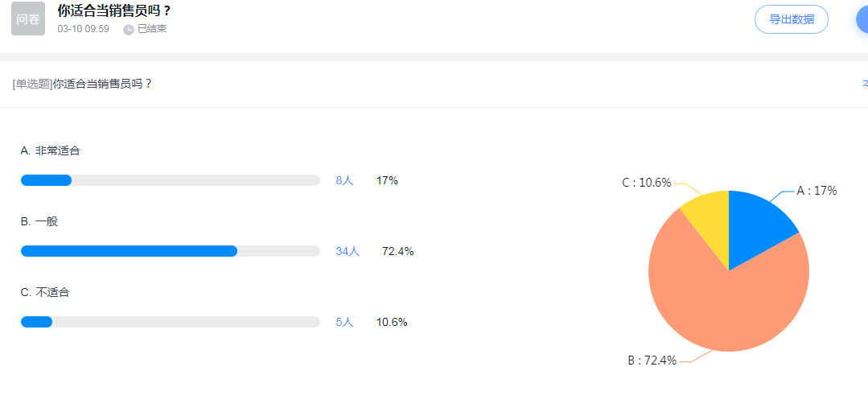Click the 'B : 72.4%' pie chart label
This screenshot has height=412, width=868.
click(652, 360)
